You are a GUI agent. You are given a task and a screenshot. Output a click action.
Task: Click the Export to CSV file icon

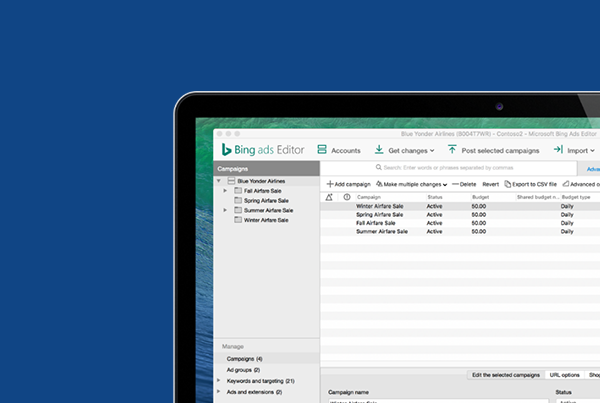tap(507, 184)
